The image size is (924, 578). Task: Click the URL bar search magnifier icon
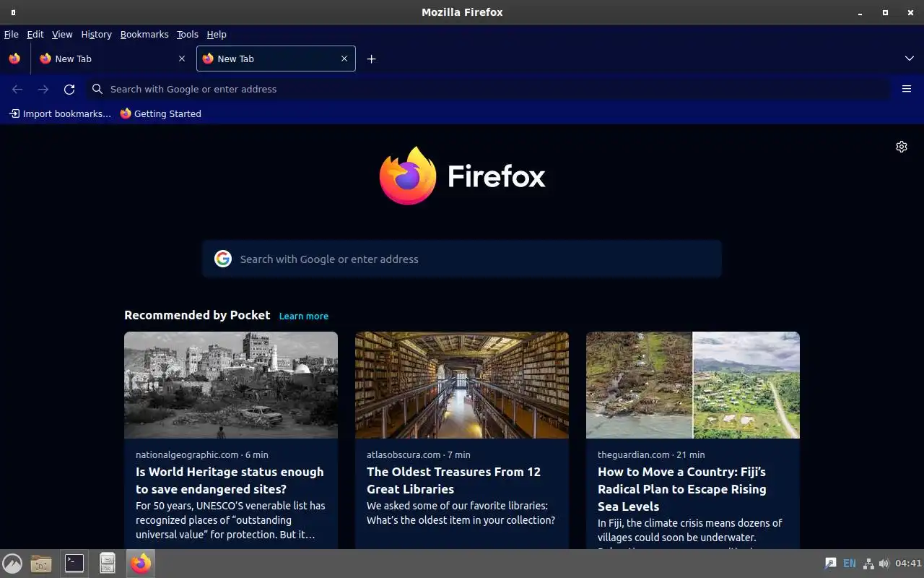[97, 89]
